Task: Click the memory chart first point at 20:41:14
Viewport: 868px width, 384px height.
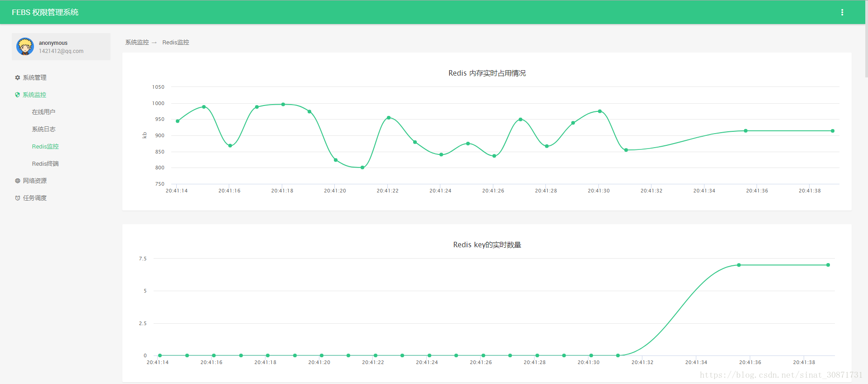Action: click(178, 121)
